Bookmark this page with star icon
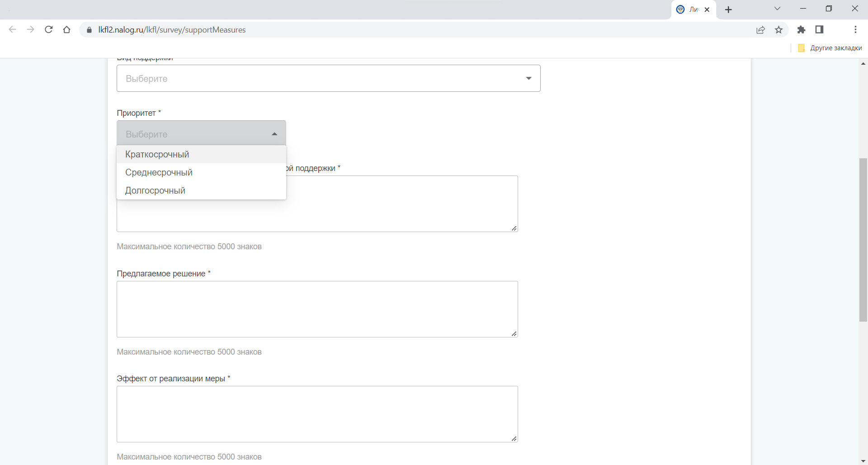 pyautogui.click(x=778, y=30)
